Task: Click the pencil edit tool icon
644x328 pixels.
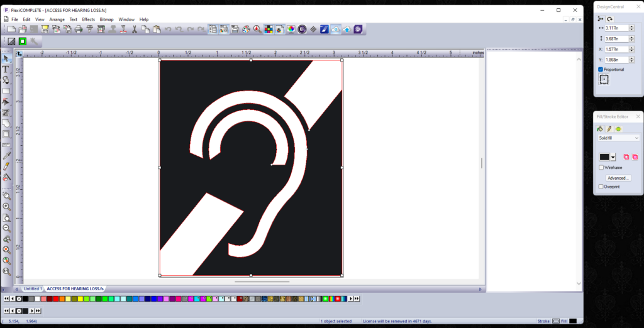Action: click(x=6, y=167)
